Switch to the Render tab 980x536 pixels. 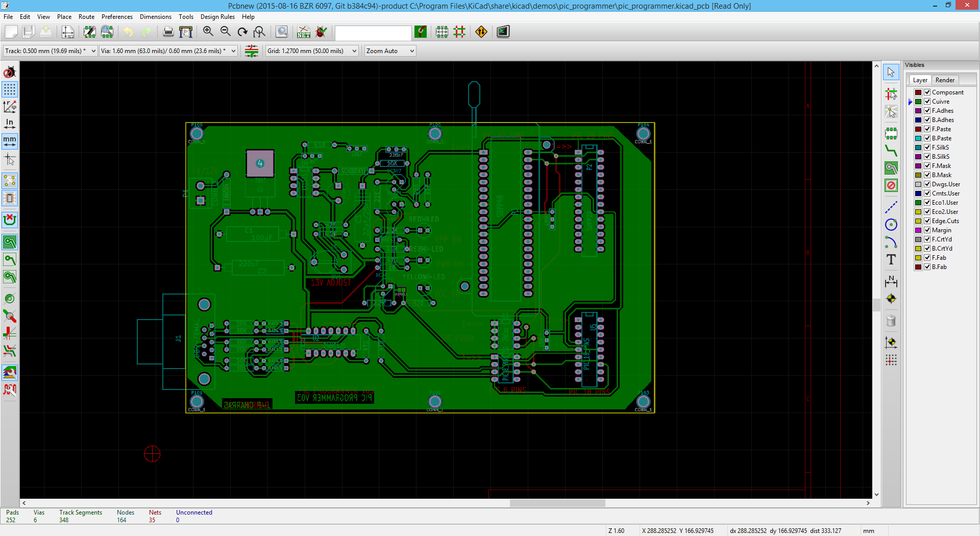[945, 80]
